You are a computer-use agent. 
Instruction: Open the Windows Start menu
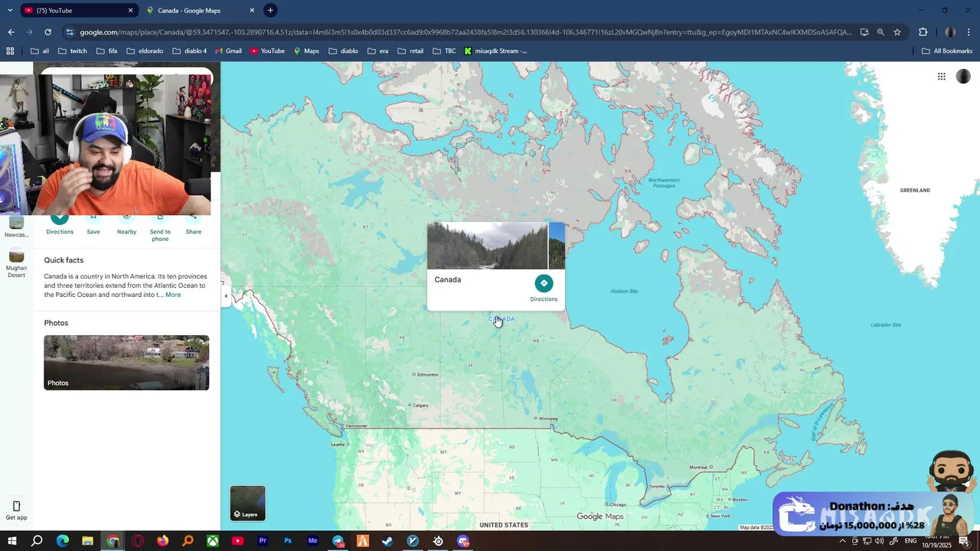[x=11, y=541]
